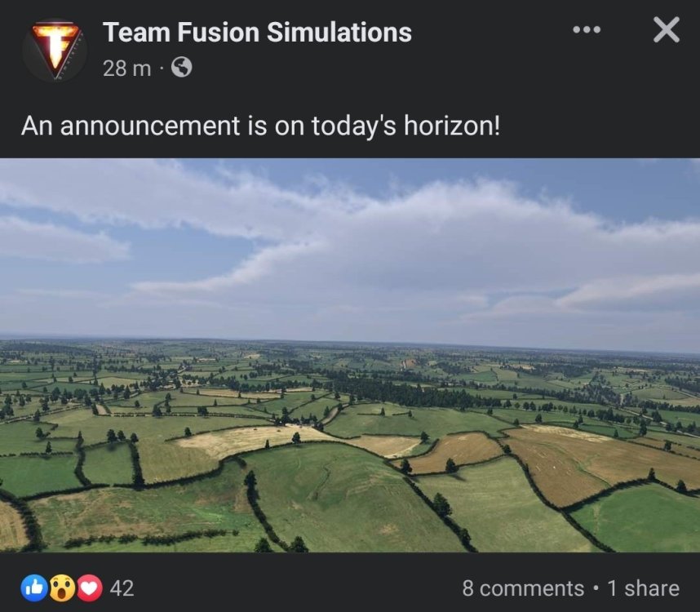Click the thumbs-up Like reaction icon
The image size is (700, 612).
[x=33, y=588]
